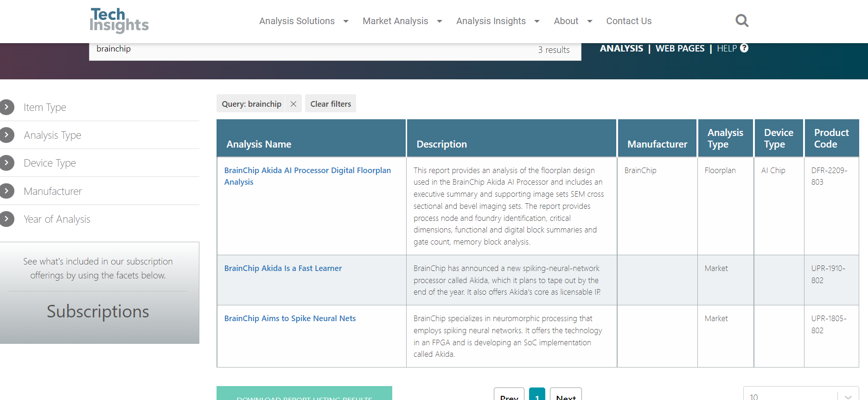Viewport: 868px width, 400px height.
Task: Click product code UPR-1805-802
Action: [x=829, y=324]
